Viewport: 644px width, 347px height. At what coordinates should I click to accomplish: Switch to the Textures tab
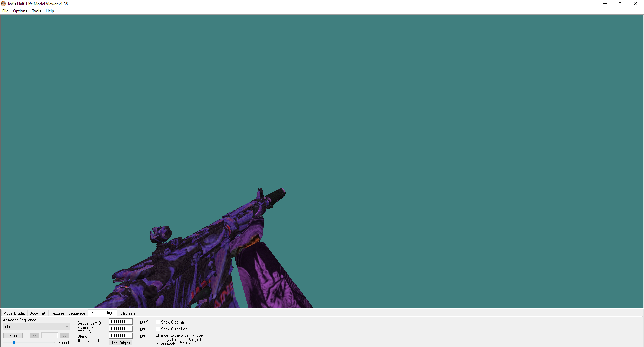58,313
